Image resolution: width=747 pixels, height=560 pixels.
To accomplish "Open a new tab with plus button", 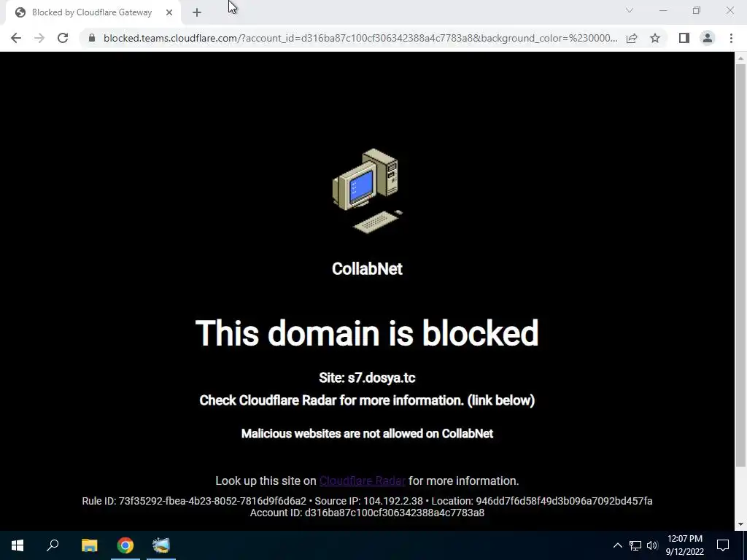I will [197, 13].
